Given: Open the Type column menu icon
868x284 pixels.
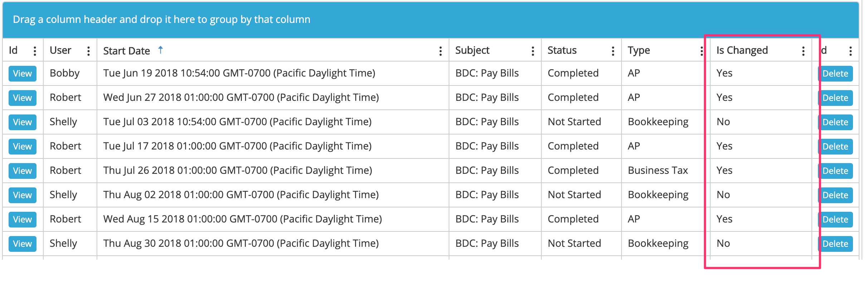Looking at the screenshot, I should [701, 51].
